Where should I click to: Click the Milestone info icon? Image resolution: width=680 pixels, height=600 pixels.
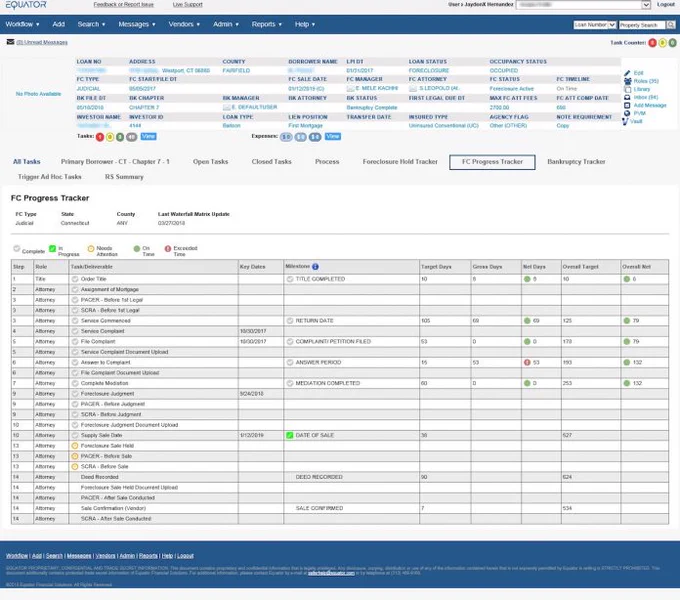click(x=315, y=267)
